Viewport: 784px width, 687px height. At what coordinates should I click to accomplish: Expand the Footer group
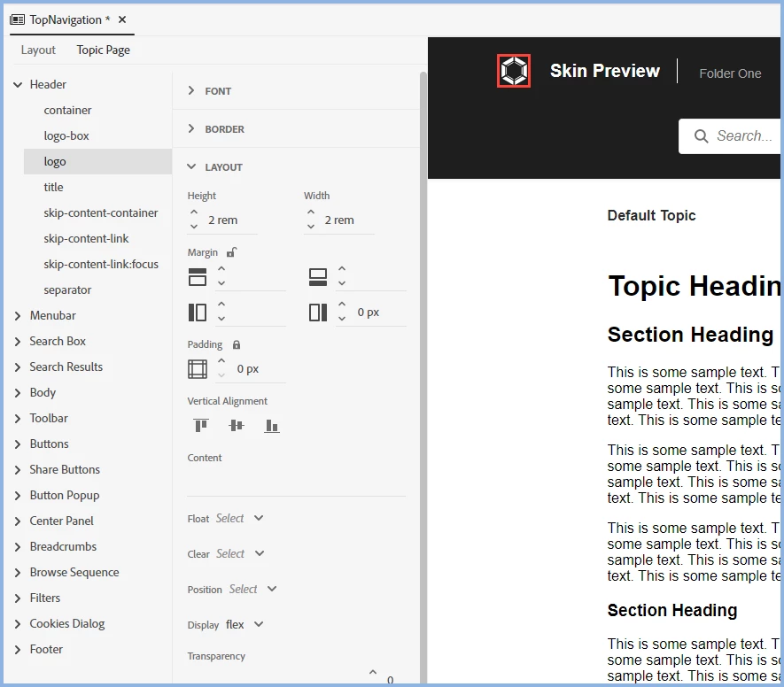pyautogui.click(x=18, y=650)
